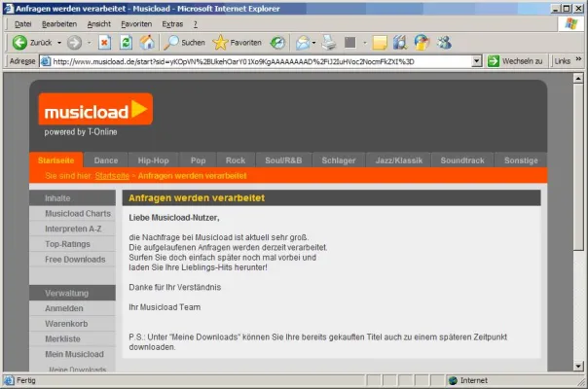Click the Print icon in toolbar
The width and height of the screenshot is (588, 389).
pyautogui.click(x=329, y=43)
